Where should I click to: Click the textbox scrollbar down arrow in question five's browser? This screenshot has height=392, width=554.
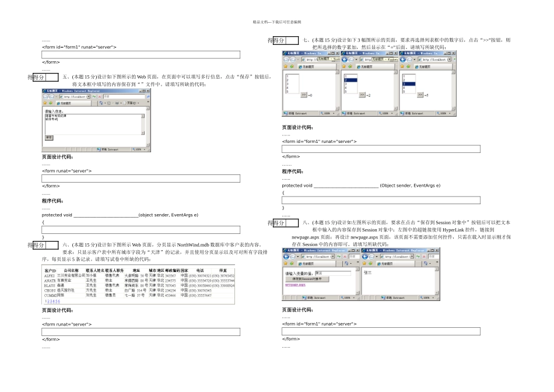143,133
